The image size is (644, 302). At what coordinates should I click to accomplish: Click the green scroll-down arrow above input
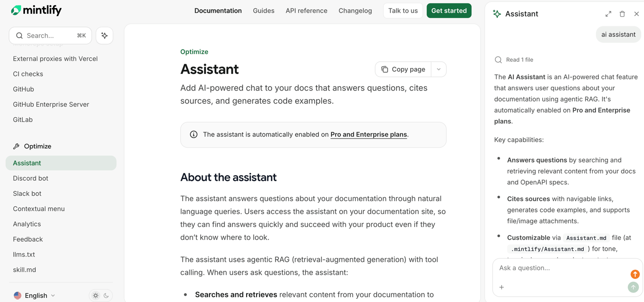click(633, 287)
